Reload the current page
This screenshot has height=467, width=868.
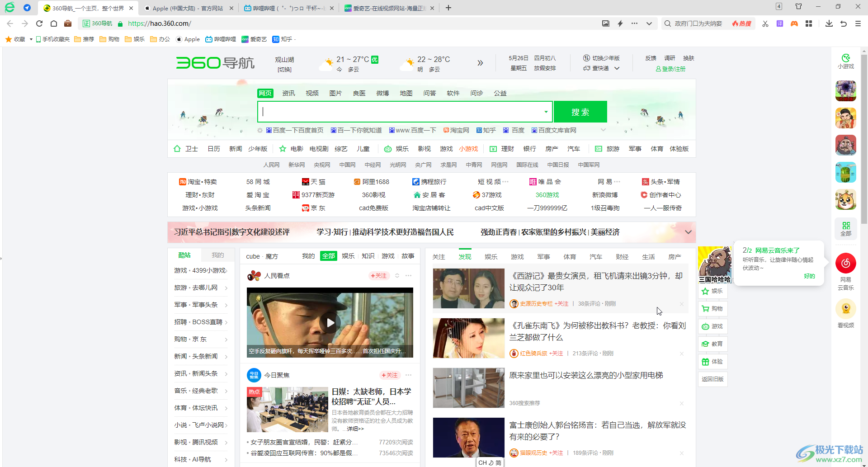tap(39, 24)
